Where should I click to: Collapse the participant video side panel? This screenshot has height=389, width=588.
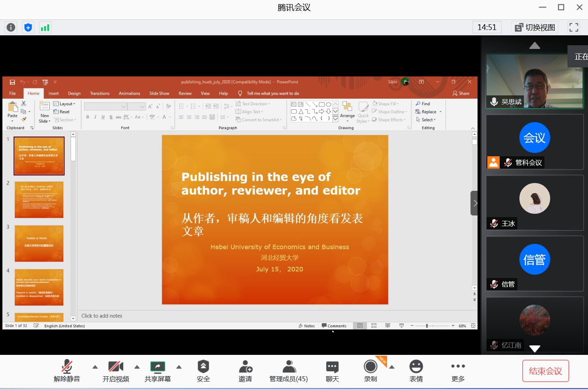(x=475, y=203)
